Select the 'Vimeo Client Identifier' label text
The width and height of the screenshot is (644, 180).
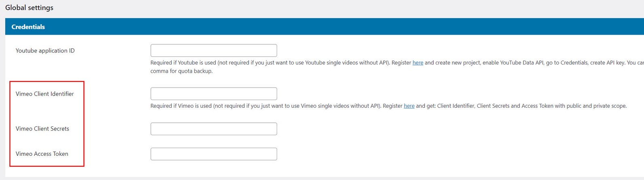[44, 94]
